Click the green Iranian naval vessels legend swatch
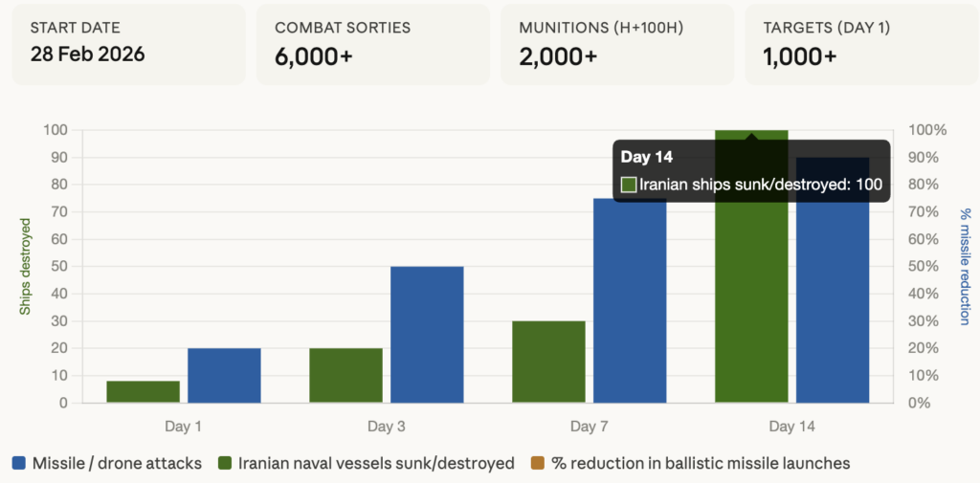Image resolution: width=980 pixels, height=483 pixels. pos(226,464)
